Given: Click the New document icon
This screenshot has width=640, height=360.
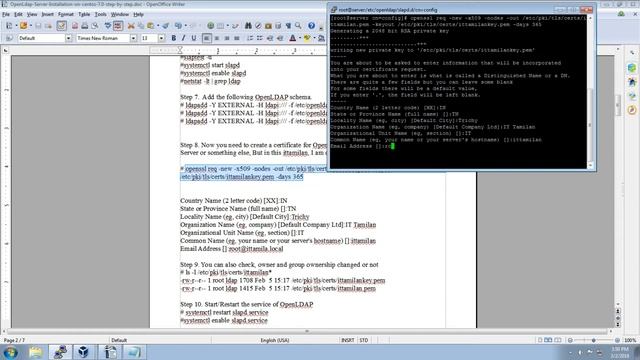Looking at the screenshot, I should click(x=9, y=26).
